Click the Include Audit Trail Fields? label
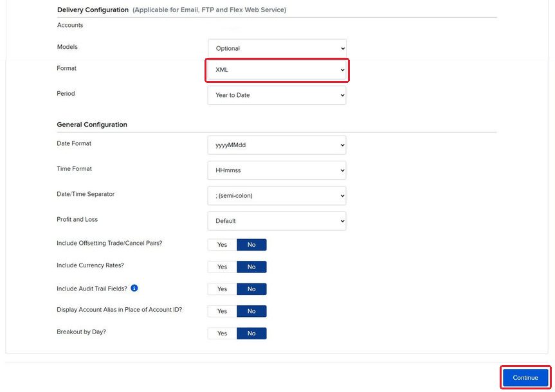The height and width of the screenshot is (392, 555). (x=92, y=289)
